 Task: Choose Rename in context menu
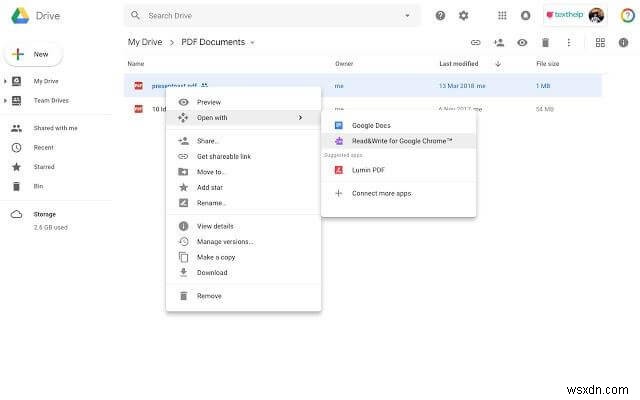tap(244, 203)
